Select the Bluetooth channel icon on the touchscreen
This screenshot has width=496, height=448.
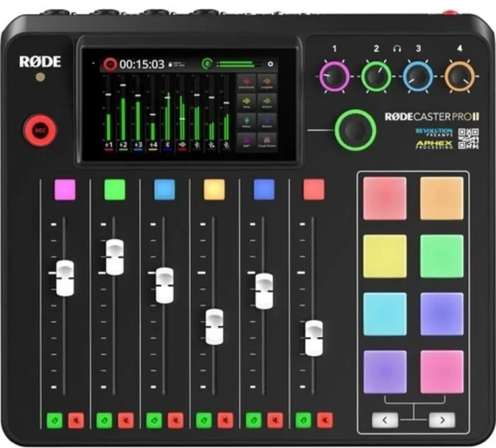[167, 145]
